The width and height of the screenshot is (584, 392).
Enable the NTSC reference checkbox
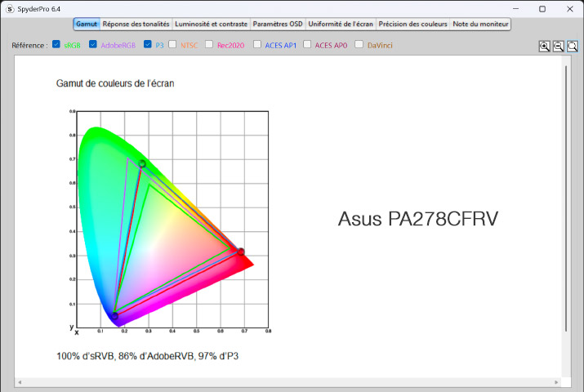coord(172,44)
